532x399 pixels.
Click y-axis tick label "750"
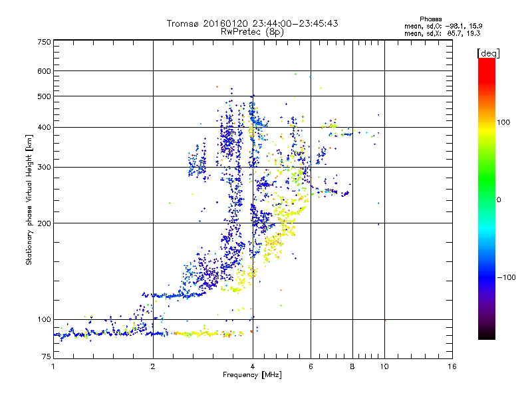(x=44, y=42)
